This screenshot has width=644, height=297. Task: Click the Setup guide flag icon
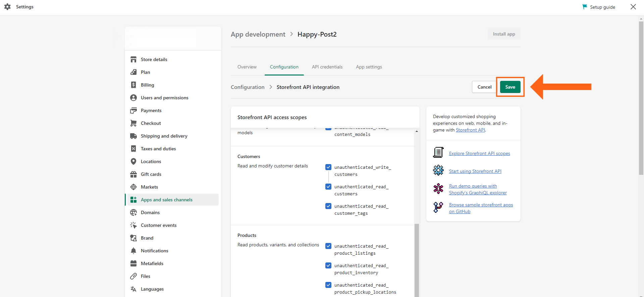(x=585, y=7)
